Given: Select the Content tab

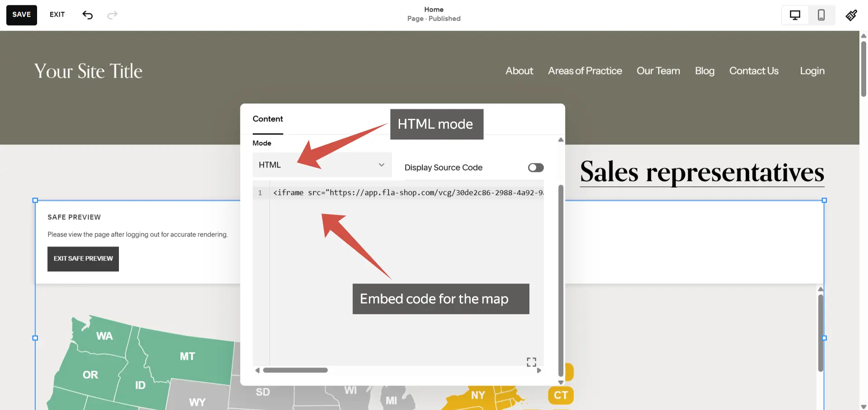Looking at the screenshot, I should click(x=268, y=119).
